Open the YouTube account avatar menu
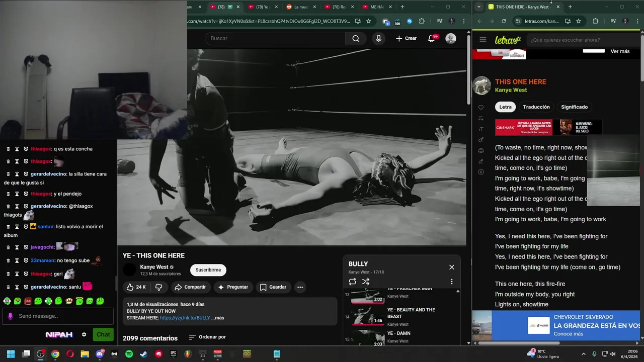Image resolution: width=644 pixels, height=362 pixels. tap(451, 39)
